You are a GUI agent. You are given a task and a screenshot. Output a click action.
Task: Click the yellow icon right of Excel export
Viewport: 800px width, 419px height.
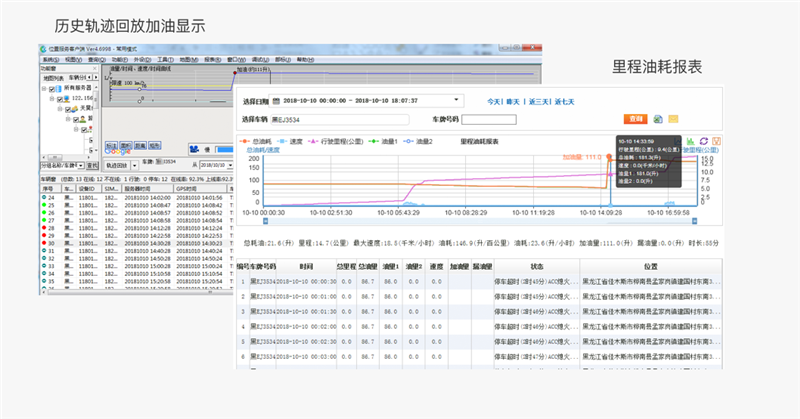[x=673, y=119]
